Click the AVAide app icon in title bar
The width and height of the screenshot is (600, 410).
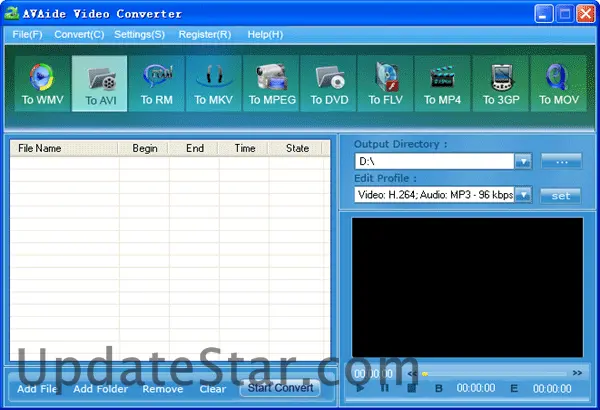11,13
